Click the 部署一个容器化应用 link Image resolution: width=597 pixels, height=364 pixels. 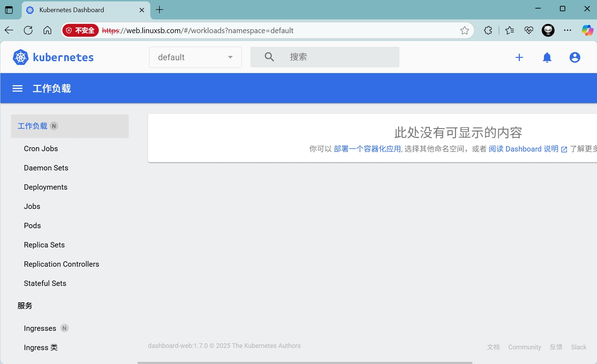[367, 149]
